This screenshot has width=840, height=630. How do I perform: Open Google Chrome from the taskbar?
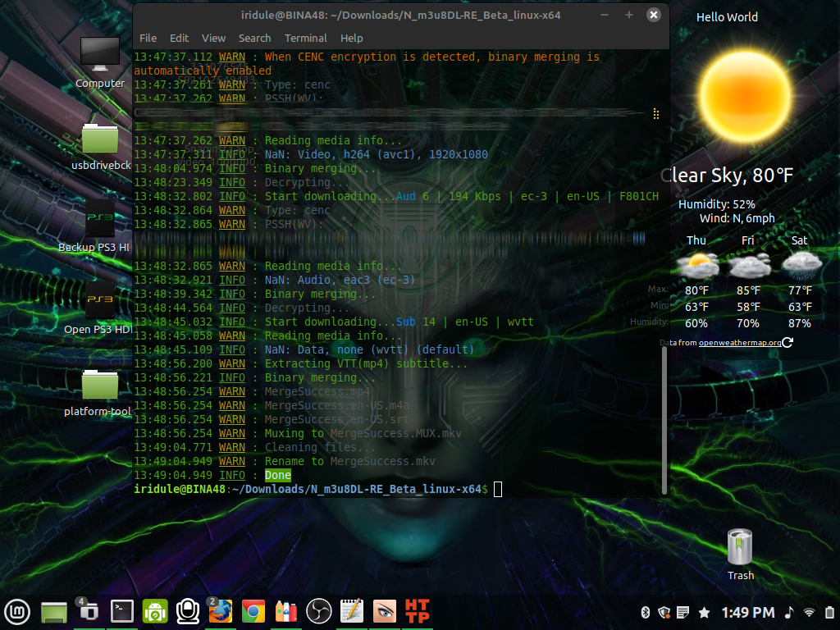[253, 611]
